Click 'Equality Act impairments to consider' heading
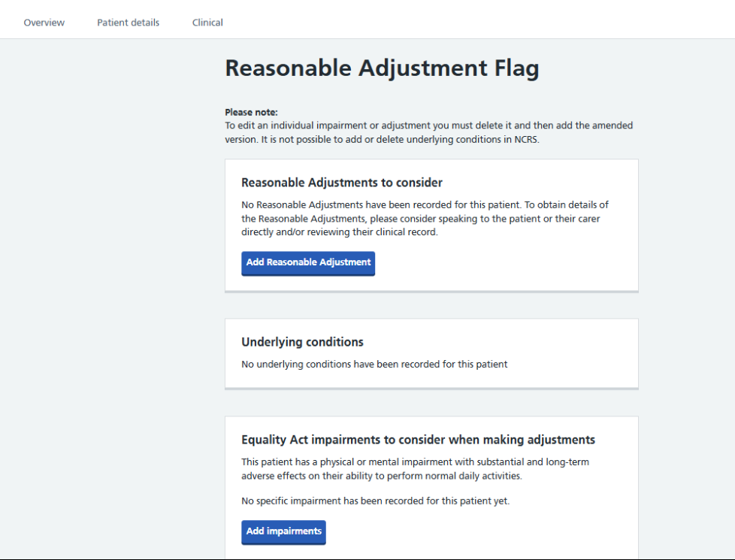 point(418,440)
